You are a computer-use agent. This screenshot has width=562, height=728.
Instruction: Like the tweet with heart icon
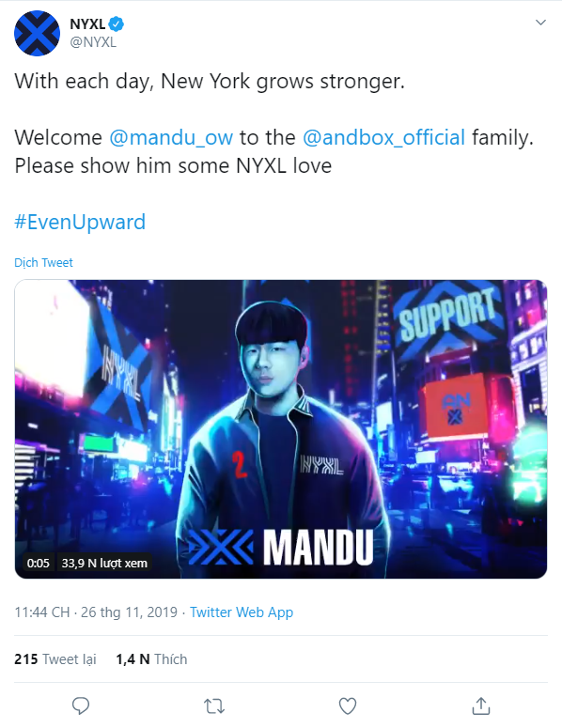[x=348, y=705]
